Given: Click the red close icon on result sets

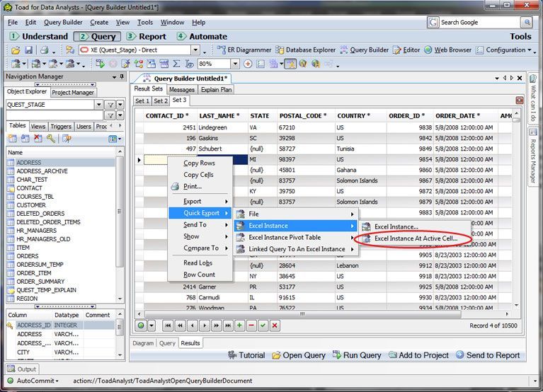Looking at the screenshot, I should (520, 100).
